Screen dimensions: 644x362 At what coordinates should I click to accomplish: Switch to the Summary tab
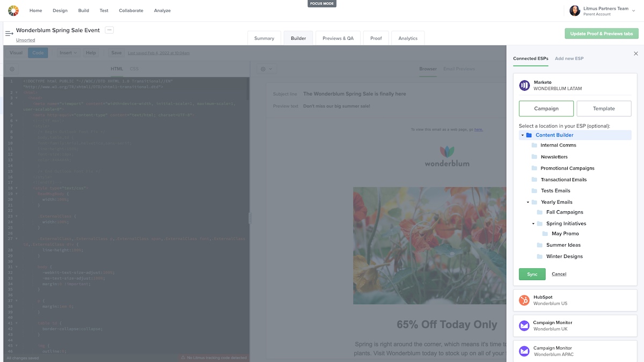tap(264, 38)
